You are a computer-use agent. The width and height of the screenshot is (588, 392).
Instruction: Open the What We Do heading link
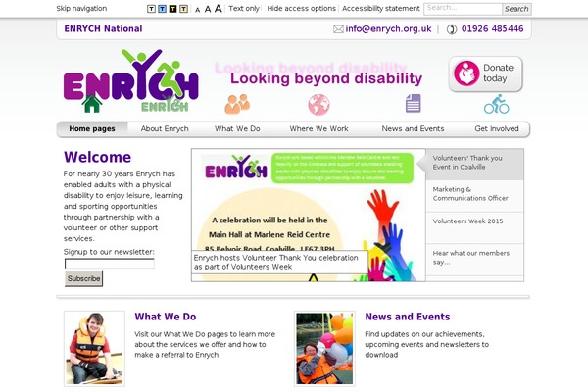pos(166,317)
